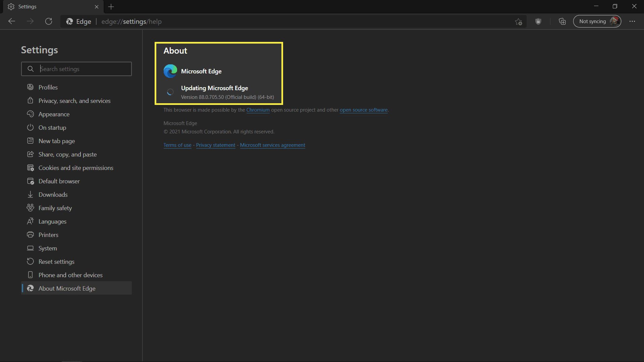Click the Microsoft Edge logo icon

pos(170,71)
